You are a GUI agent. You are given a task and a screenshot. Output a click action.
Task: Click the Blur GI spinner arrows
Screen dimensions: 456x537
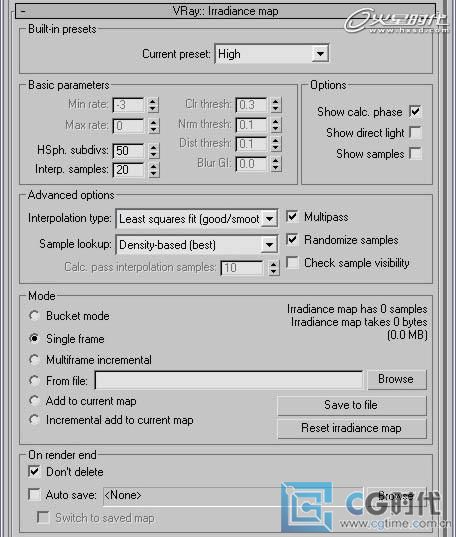click(x=276, y=164)
